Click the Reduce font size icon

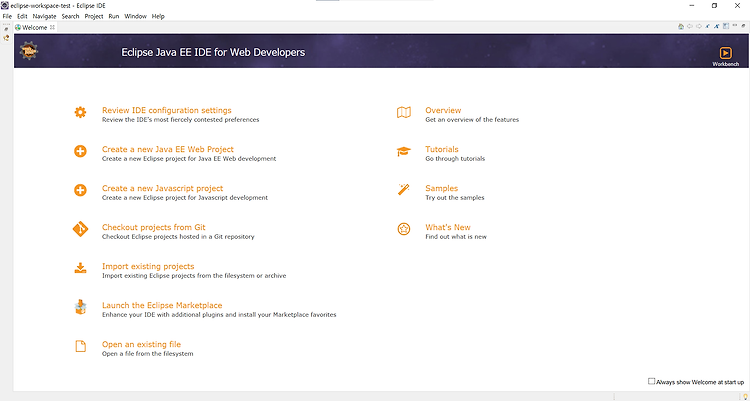pos(707,26)
